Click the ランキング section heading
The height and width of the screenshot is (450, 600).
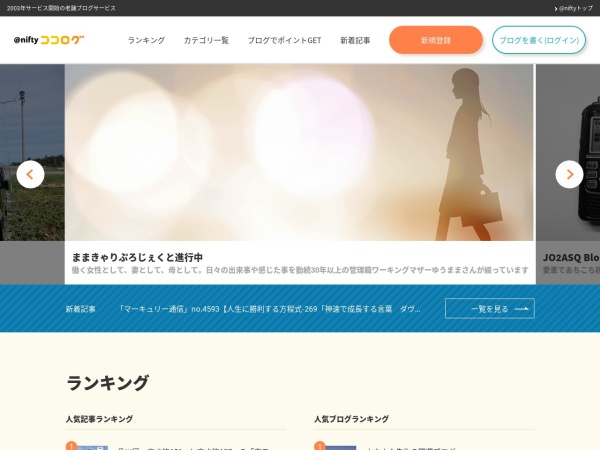pyautogui.click(x=108, y=382)
